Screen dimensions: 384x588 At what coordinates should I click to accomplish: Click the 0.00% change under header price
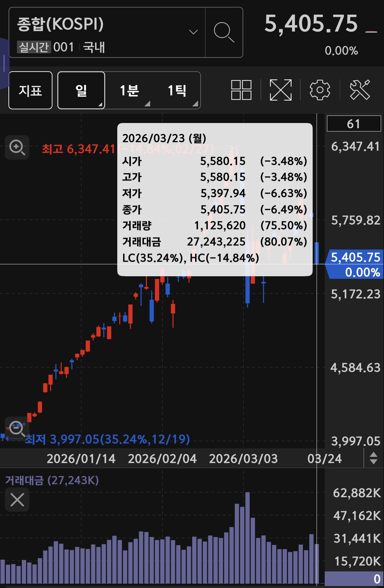(x=341, y=50)
